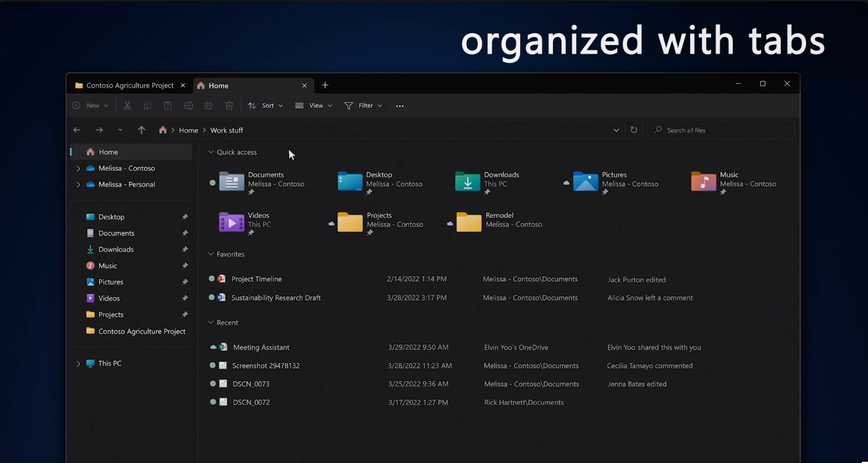
Task: Click Alicia Snow left a comment
Action: tap(650, 298)
